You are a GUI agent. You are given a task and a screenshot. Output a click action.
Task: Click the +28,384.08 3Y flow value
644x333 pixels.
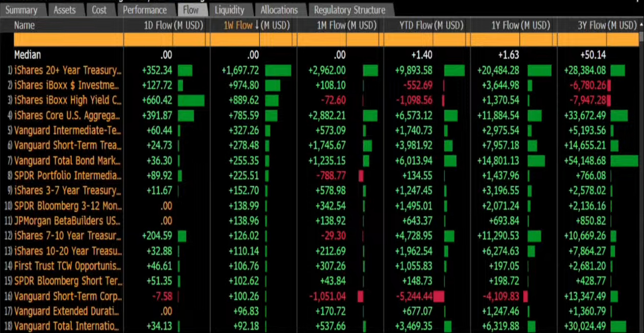point(584,70)
